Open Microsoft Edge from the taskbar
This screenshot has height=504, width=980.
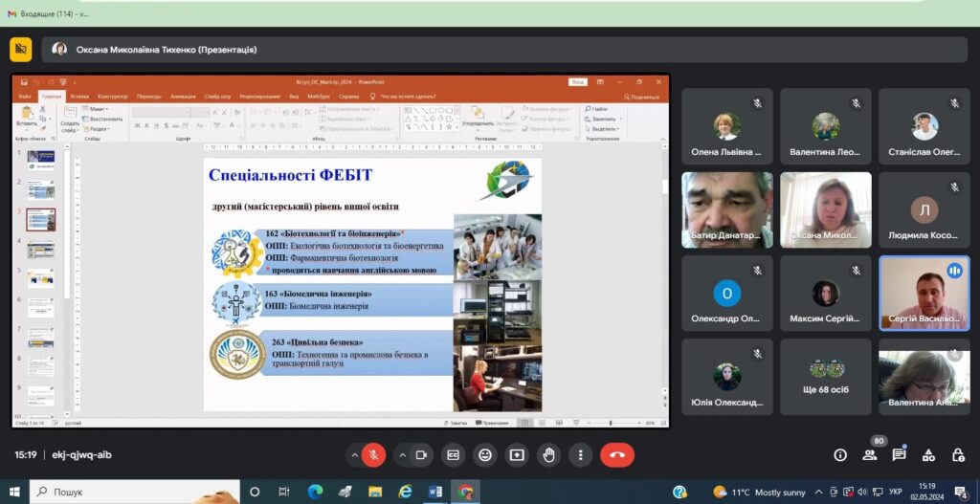[x=315, y=492]
